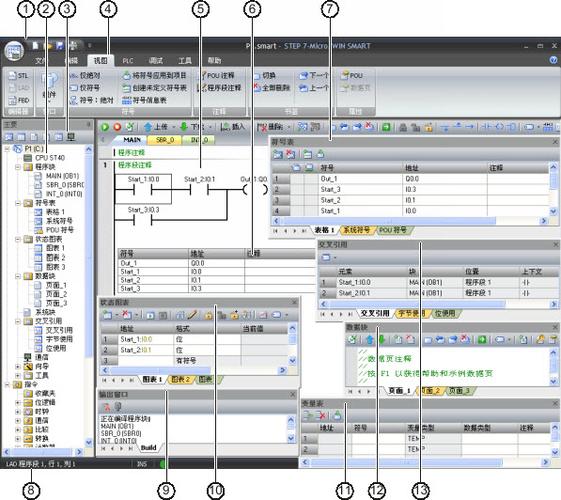Select 符号:绝对 addressing display

(91, 100)
